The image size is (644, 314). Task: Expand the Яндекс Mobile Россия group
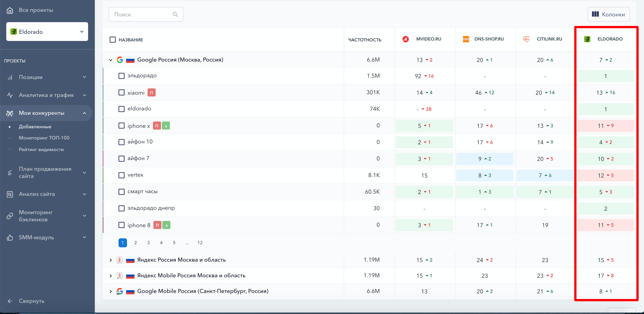point(110,276)
